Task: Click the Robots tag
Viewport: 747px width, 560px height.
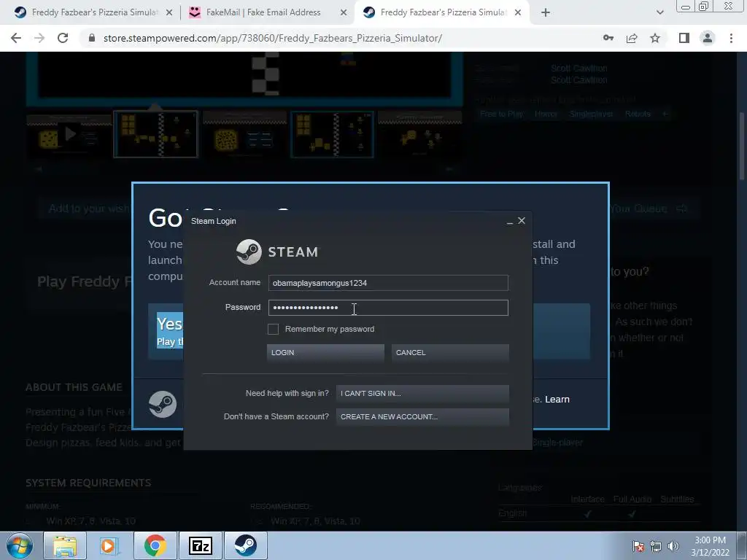Action: [638, 114]
